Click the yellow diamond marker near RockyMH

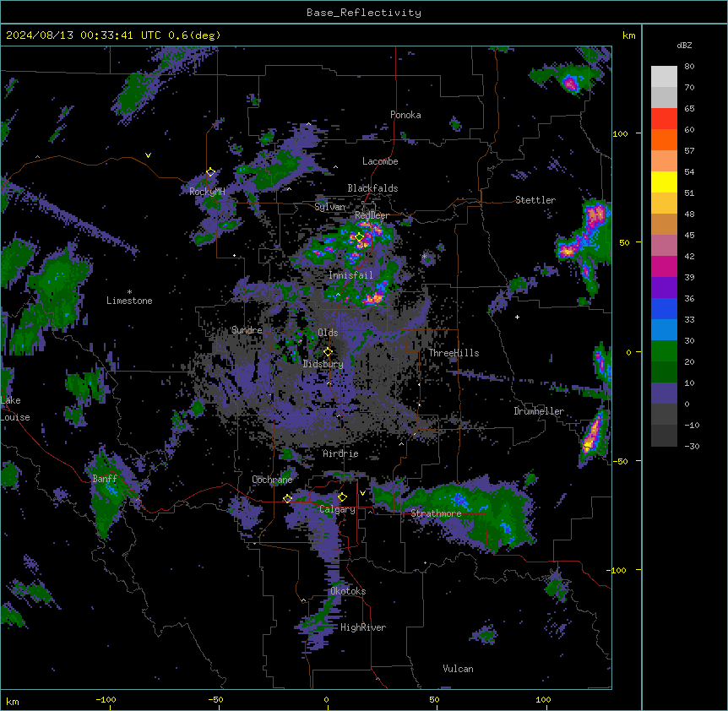pyautogui.click(x=211, y=172)
